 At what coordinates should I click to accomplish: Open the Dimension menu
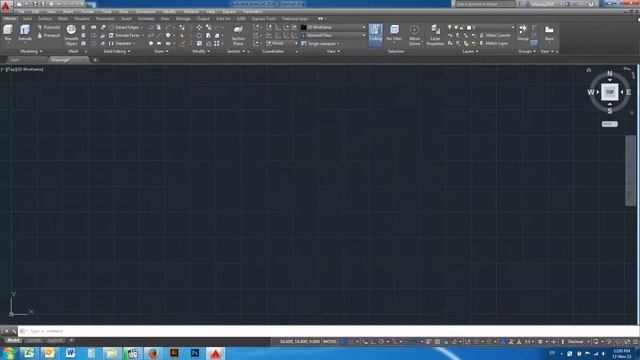[145, 12]
